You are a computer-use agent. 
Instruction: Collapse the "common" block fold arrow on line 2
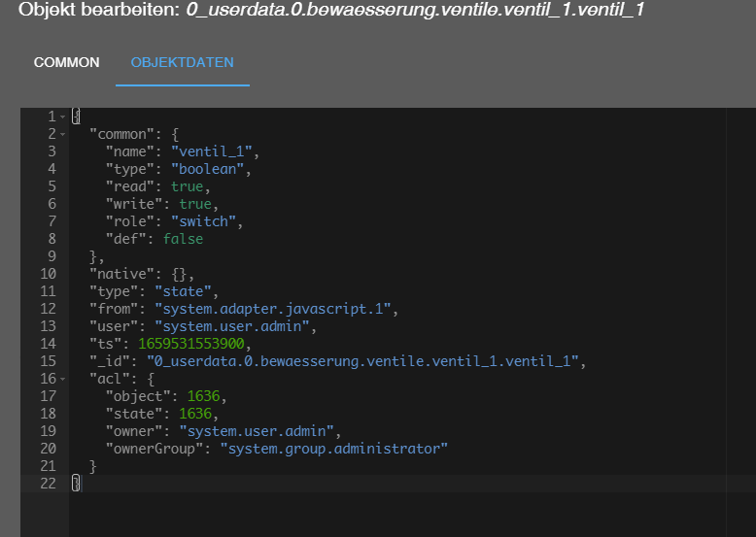pos(63,134)
